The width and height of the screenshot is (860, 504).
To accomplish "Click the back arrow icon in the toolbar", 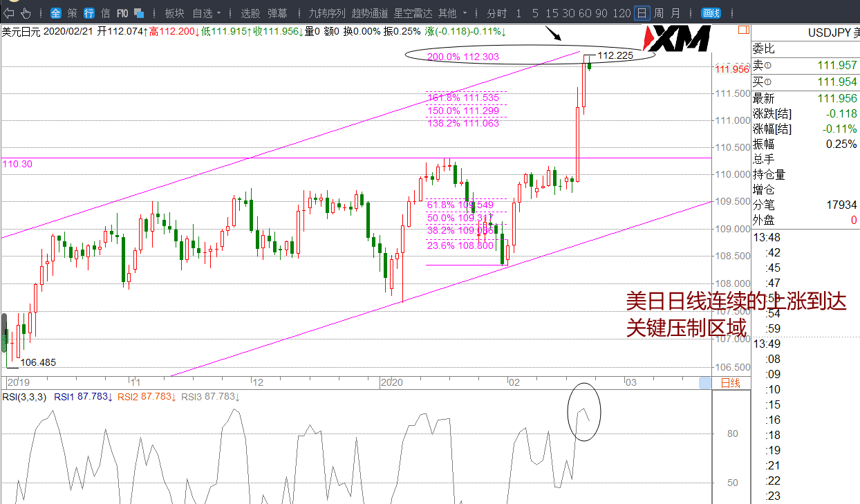I will pos(9,12).
